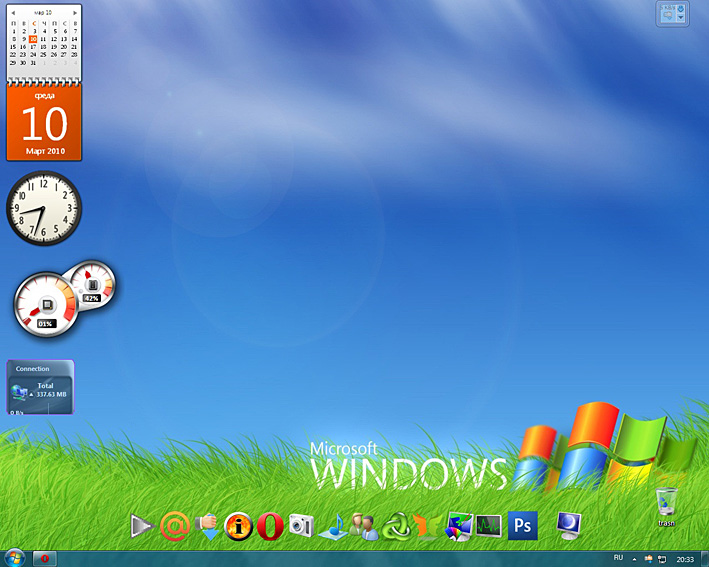Screen dimensions: 709x567
Task: Select day 31 in calendar grid
Action: 33,63
